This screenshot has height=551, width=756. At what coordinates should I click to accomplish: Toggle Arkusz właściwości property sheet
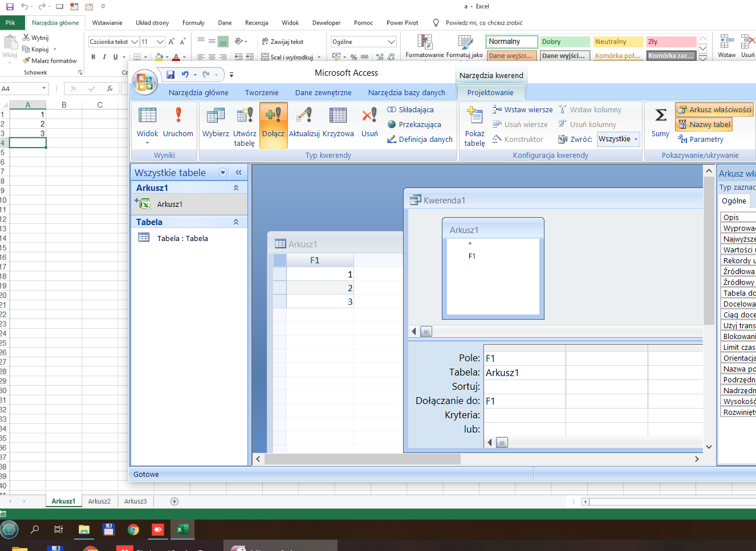(714, 109)
